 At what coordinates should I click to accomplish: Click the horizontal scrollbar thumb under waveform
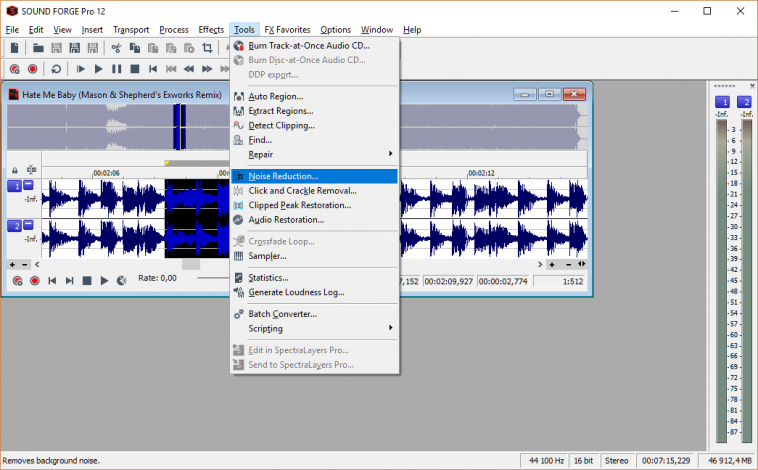[189, 264]
